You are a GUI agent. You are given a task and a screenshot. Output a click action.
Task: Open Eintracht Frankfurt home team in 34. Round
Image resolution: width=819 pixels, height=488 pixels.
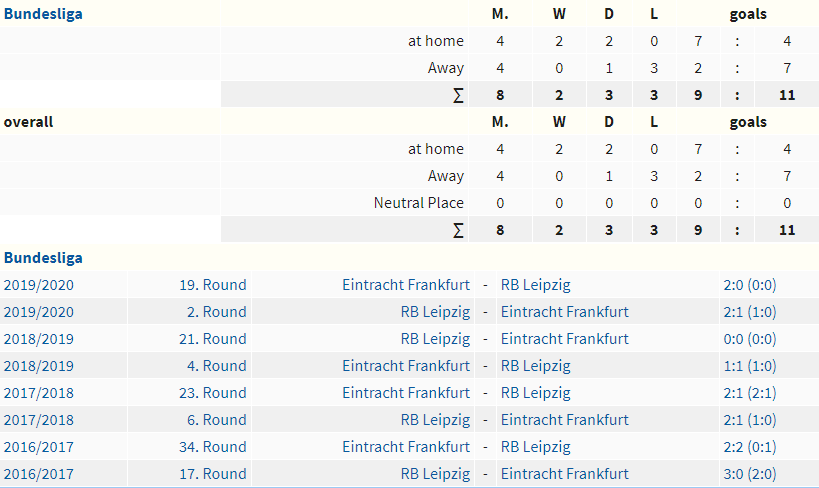point(406,447)
